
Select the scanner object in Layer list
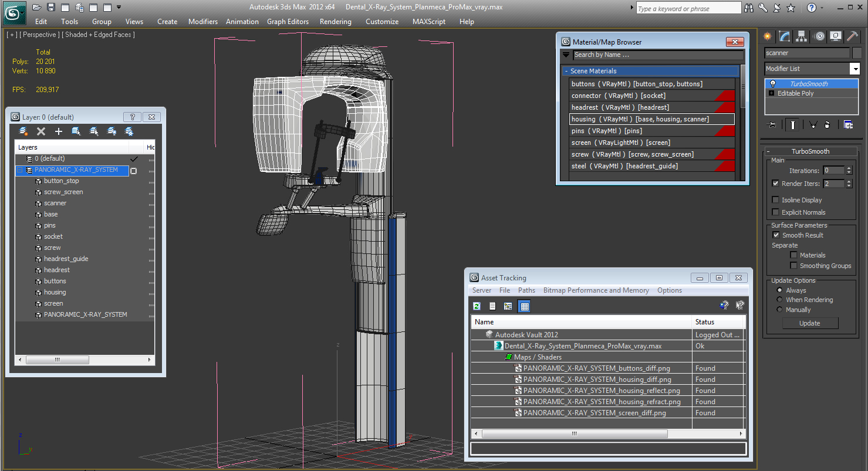click(55, 203)
